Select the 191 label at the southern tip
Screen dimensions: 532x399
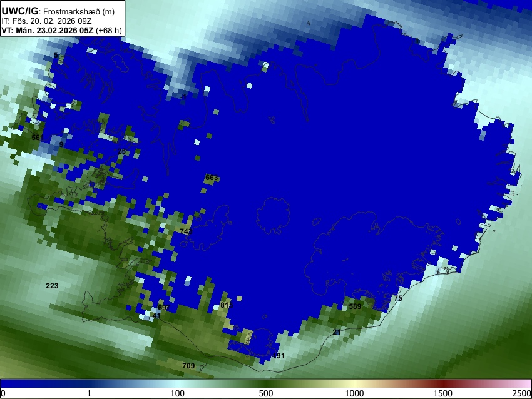pyautogui.click(x=279, y=356)
